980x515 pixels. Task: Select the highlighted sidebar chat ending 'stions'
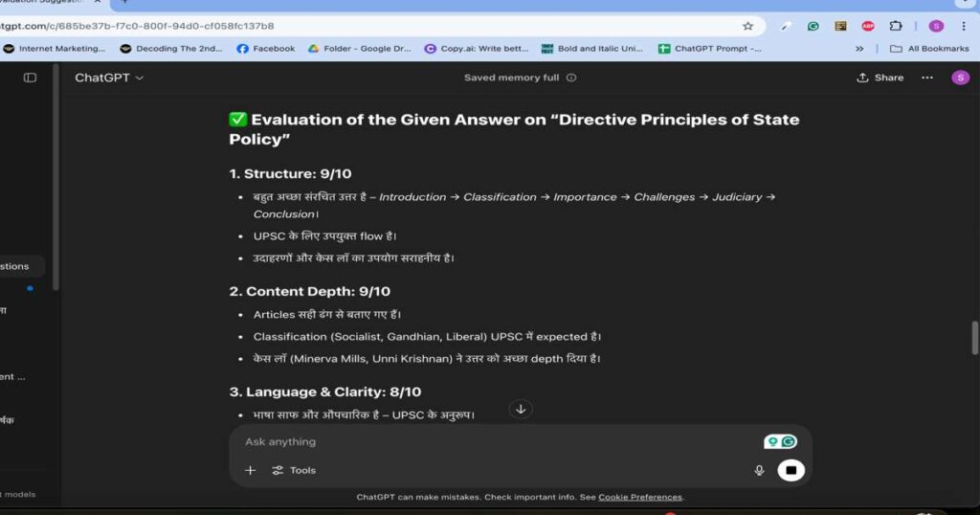(x=20, y=265)
